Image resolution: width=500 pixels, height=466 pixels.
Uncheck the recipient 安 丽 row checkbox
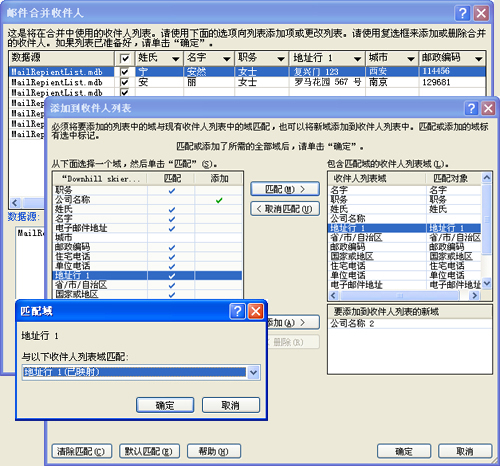click(125, 82)
